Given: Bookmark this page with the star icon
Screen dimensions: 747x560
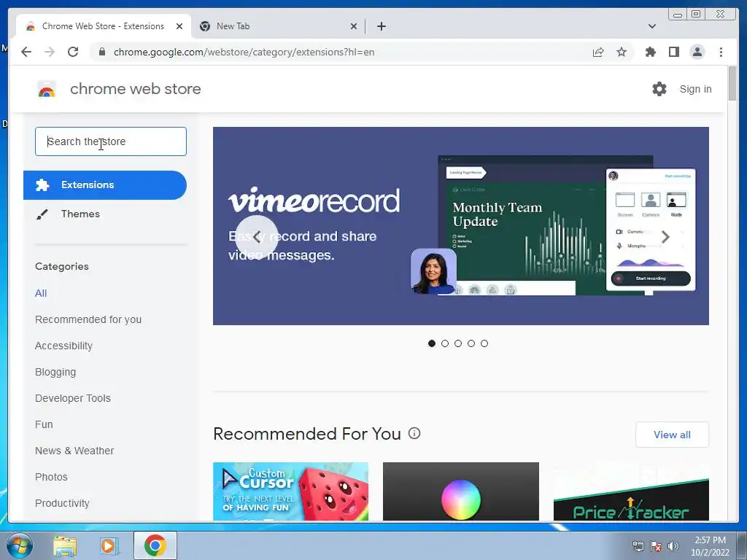Looking at the screenshot, I should pyautogui.click(x=622, y=52).
